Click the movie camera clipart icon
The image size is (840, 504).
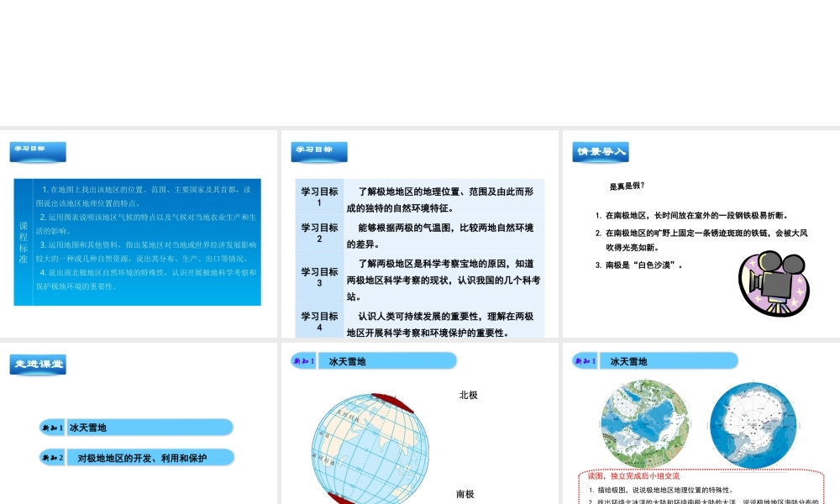(x=774, y=283)
